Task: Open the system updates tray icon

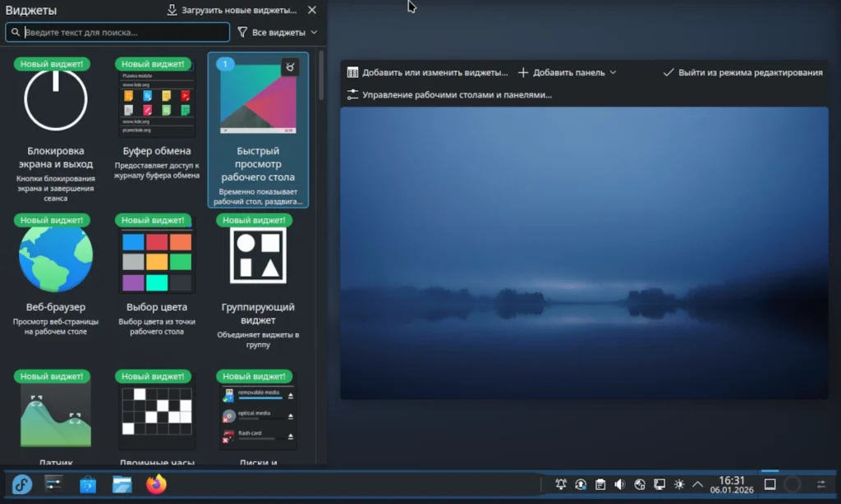Action: tap(581, 484)
